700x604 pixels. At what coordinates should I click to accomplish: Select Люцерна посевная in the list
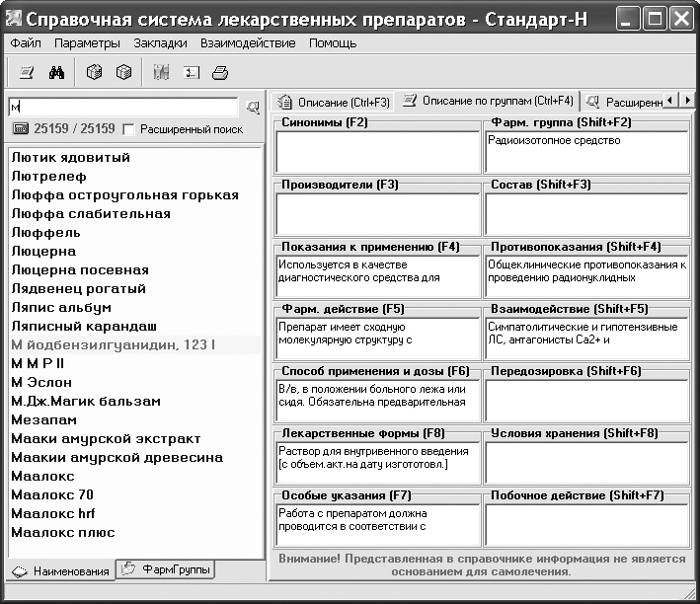click(80, 270)
